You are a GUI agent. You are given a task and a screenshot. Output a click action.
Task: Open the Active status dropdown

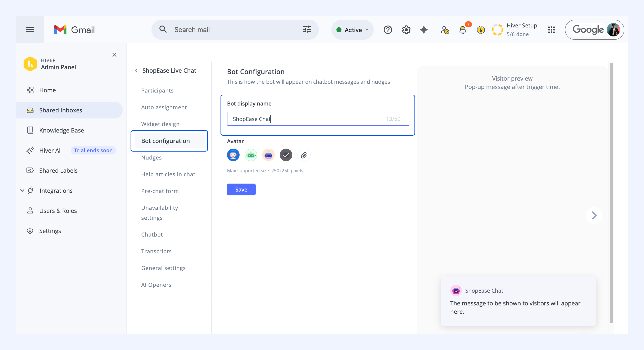tap(353, 30)
